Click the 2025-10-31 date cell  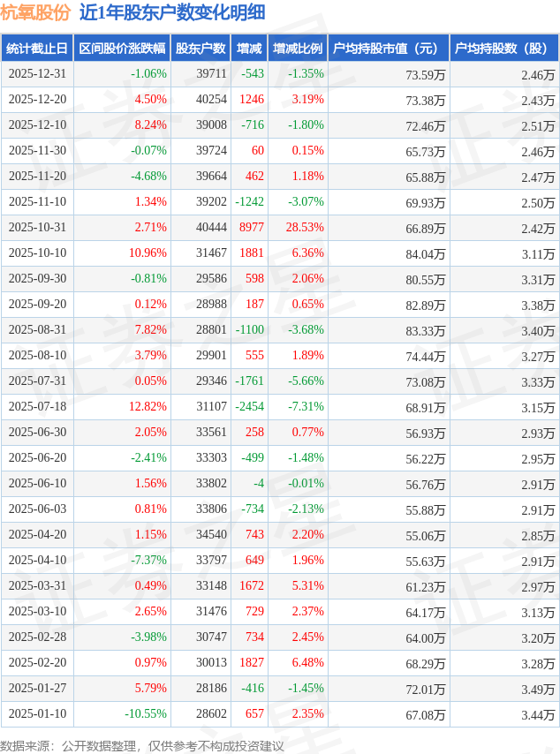click(x=37, y=228)
